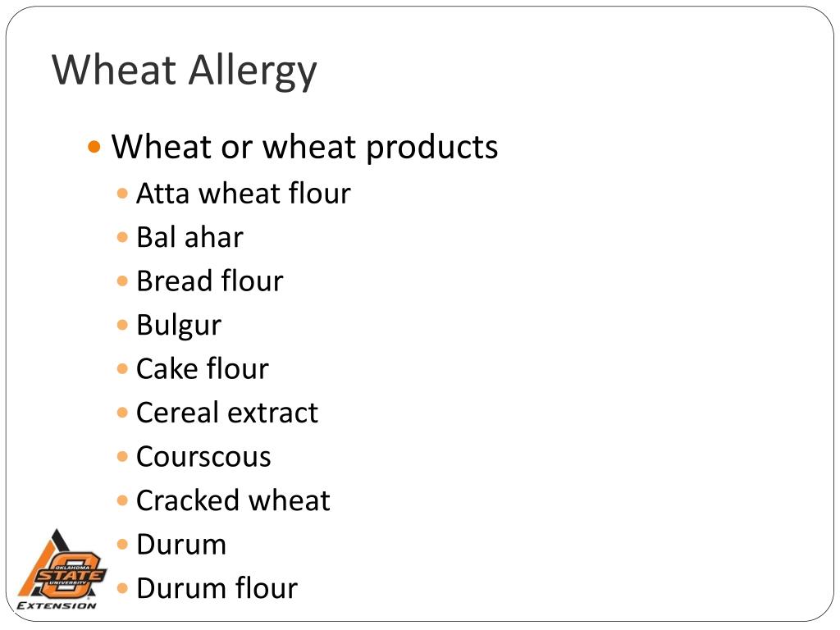Click the 'Bulgur' list entry
This screenshot has height=630, width=840.
[x=178, y=326]
